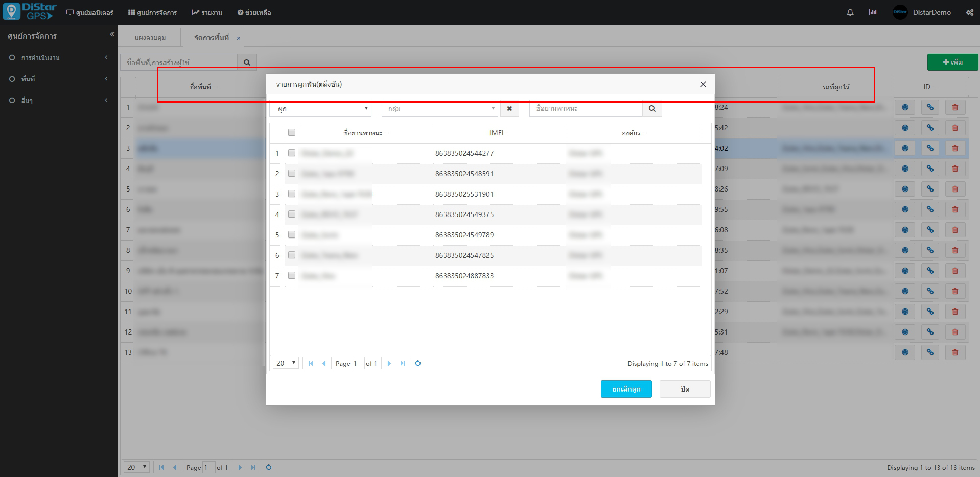Go to previous page in dialog pager
Viewport: 980px width, 477px height.
coord(324,363)
